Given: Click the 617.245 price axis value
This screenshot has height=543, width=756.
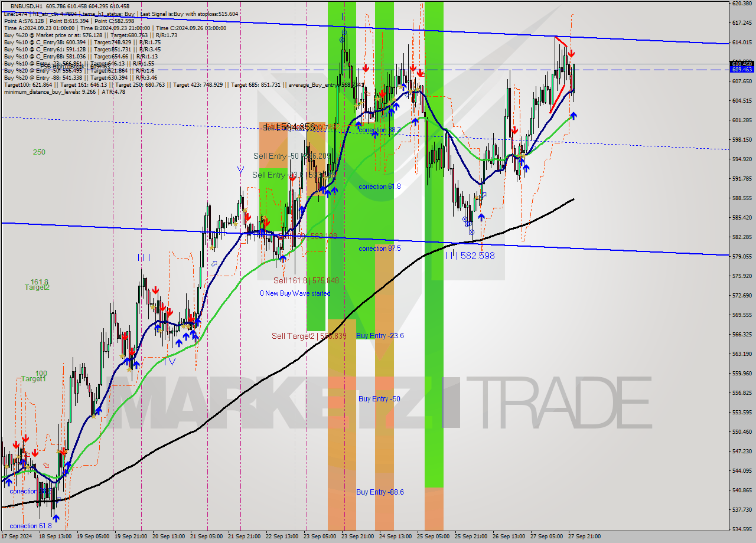Looking at the screenshot, I should click(741, 23).
